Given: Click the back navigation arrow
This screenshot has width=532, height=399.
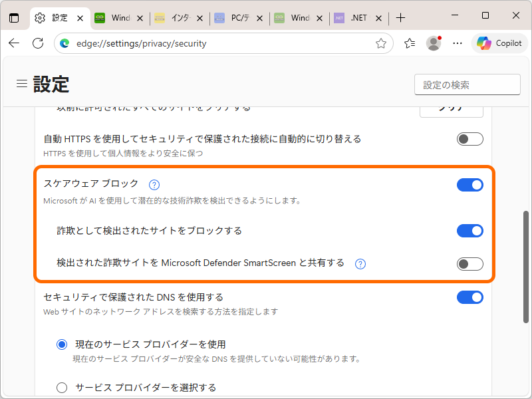Looking at the screenshot, I should tap(13, 43).
